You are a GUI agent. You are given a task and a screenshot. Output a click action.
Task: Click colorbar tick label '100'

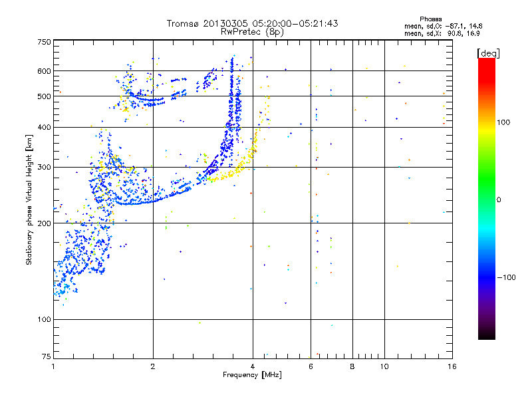pyautogui.click(x=503, y=122)
